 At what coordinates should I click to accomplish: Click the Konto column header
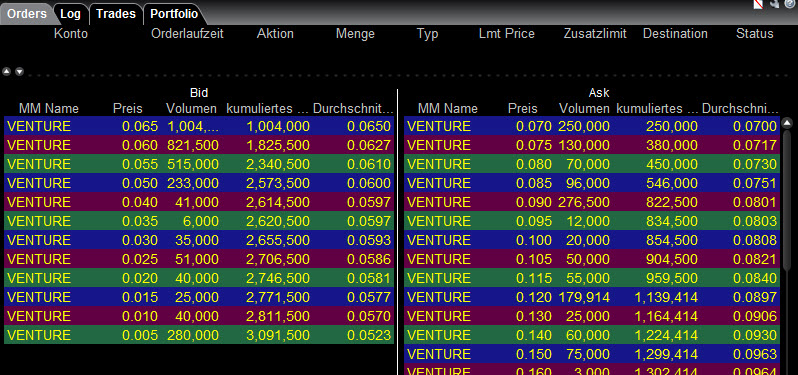coord(71,34)
